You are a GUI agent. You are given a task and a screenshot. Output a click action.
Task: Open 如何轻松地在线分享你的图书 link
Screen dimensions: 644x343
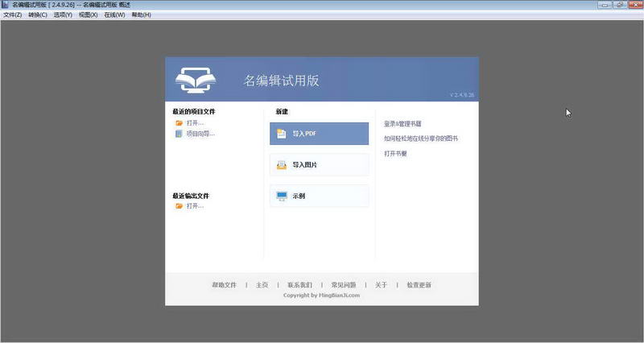point(421,138)
